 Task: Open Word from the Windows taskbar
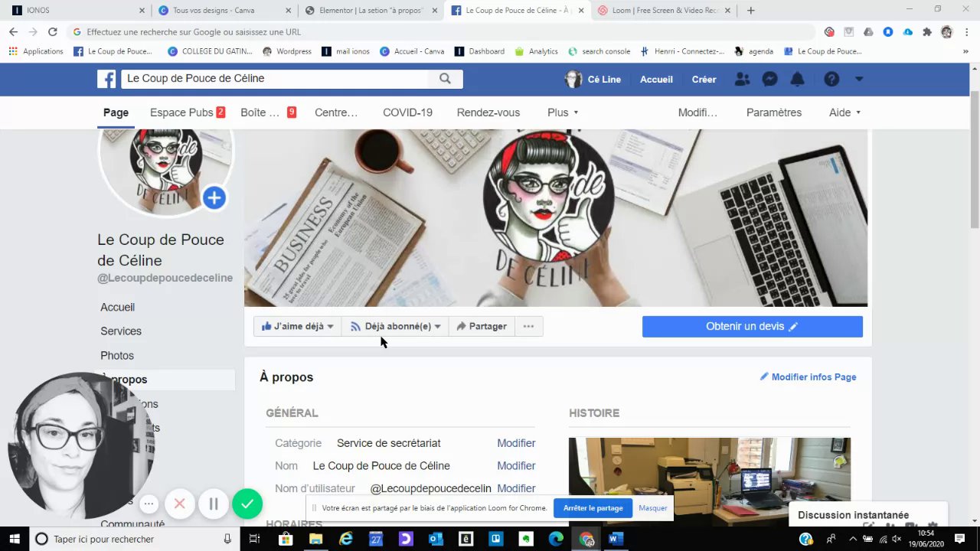click(x=615, y=539)
